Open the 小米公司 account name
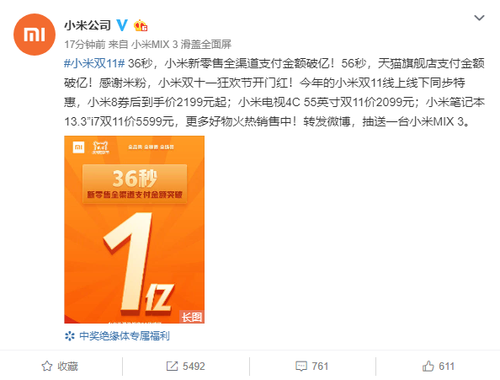Image resolution: width=500 pixels, height=380 pixels. click(x=87, y=25)
